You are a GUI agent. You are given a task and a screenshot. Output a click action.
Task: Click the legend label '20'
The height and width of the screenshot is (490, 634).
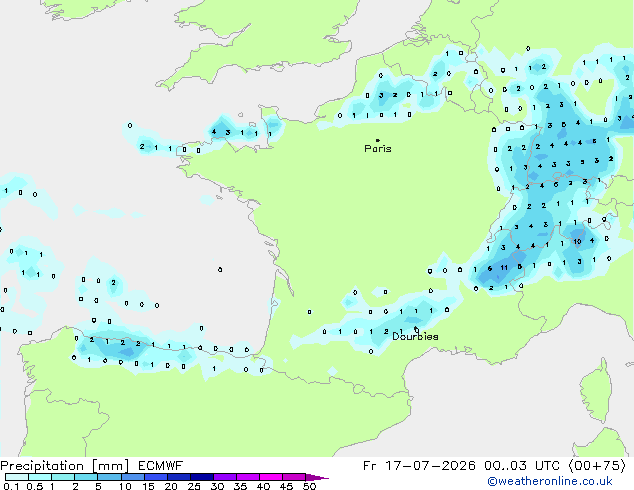171,486
